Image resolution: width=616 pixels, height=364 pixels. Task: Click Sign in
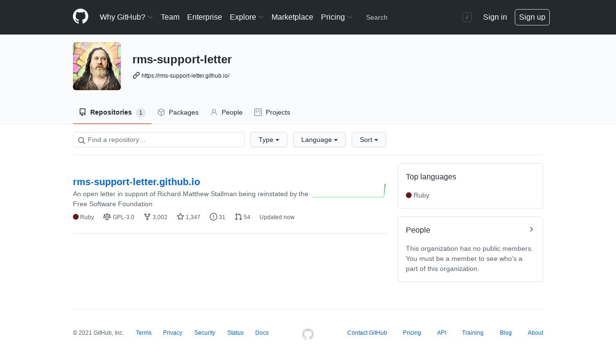[495, 17]
